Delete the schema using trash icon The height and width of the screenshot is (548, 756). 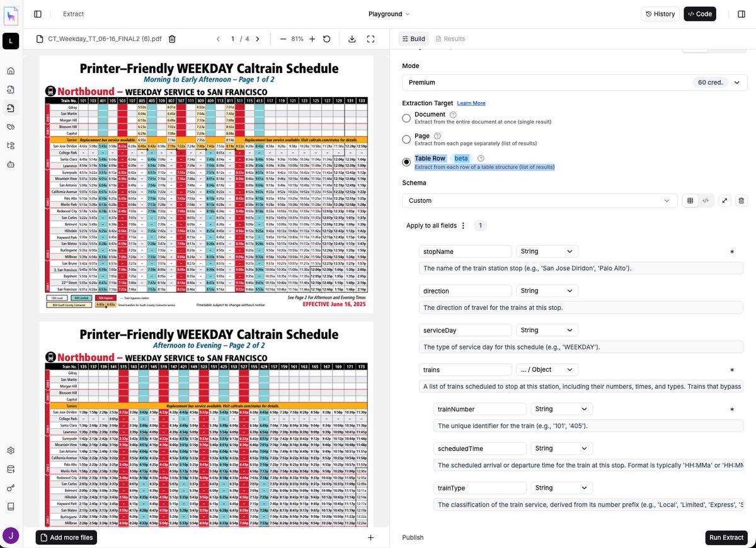[741, 200]
